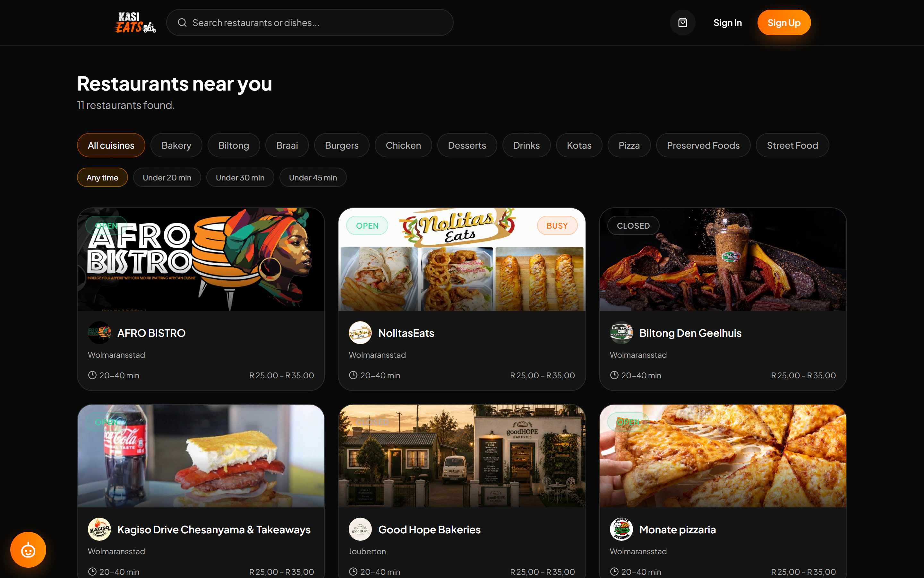This screenshot has width=924, height=578.
Task: Toggle the Chicken cuisine filter
Action: pyautogui.click(x=403, y=145)
